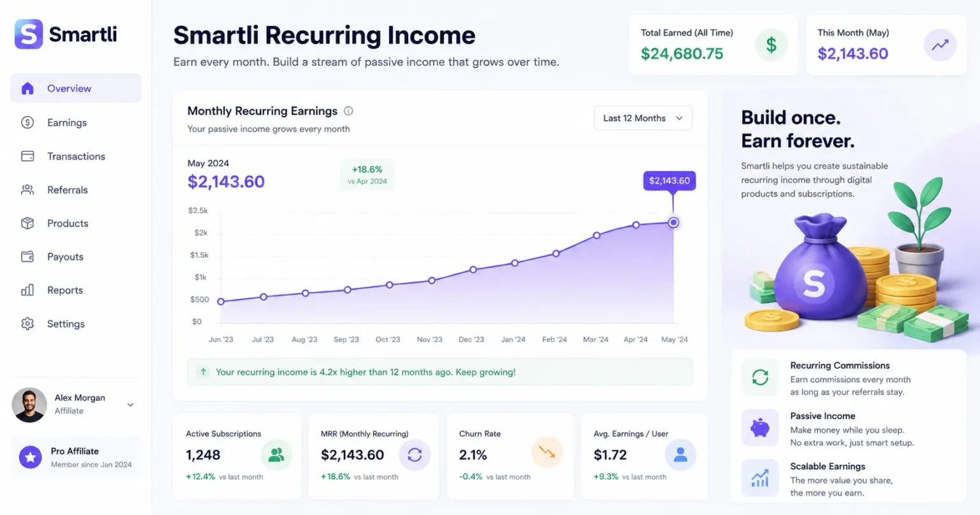Open the Last 12 Months dropdown
Viewport: 980px width, 515px height.
[643, 118]
